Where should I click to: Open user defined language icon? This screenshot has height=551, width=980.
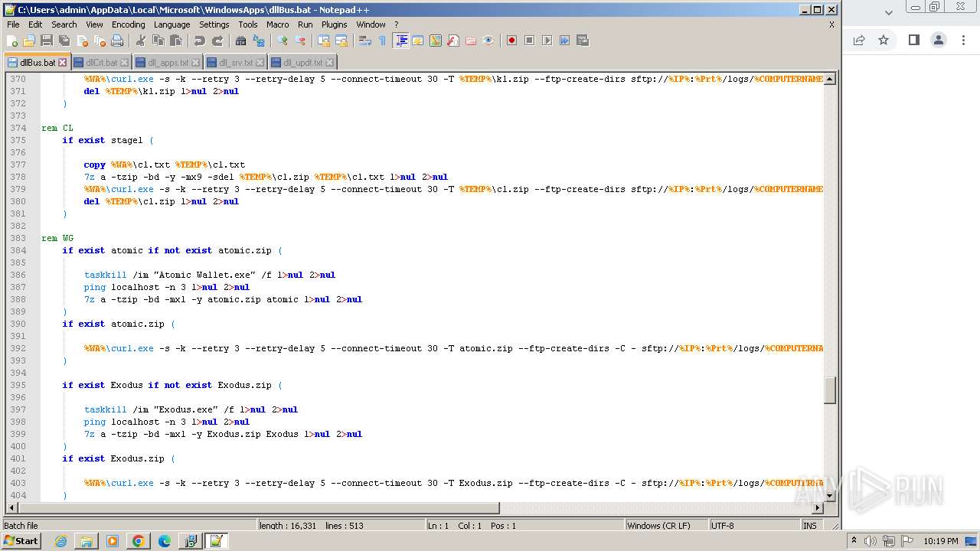418,41
